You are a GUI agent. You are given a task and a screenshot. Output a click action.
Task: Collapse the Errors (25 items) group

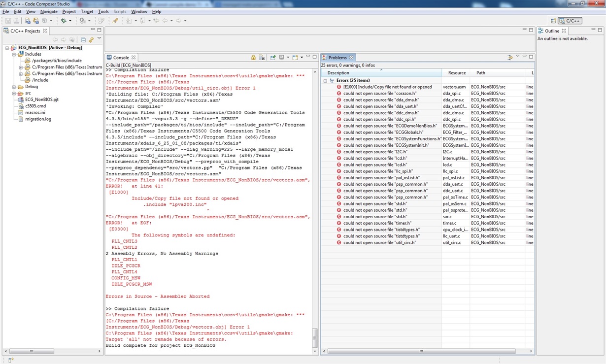point(325,80)
